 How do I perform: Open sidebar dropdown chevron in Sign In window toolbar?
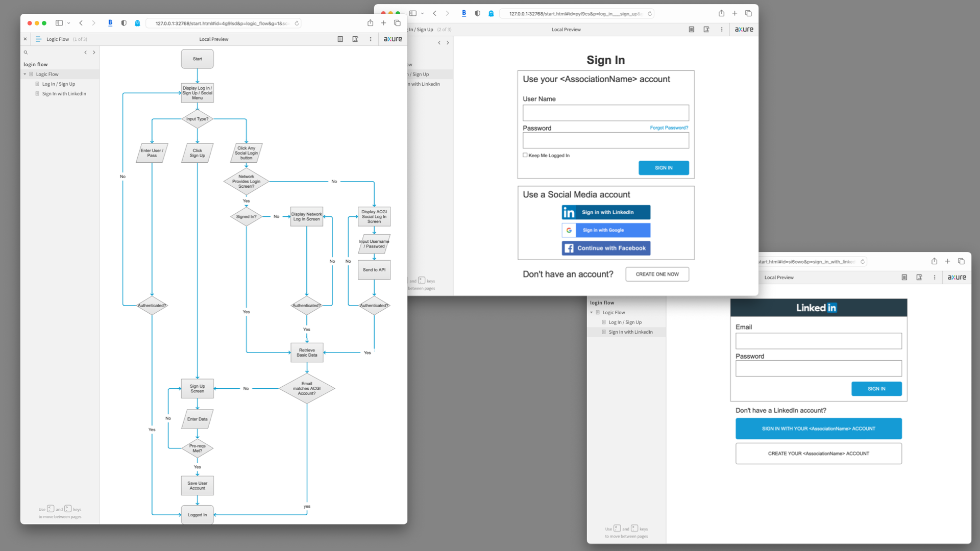click(422, 14)
